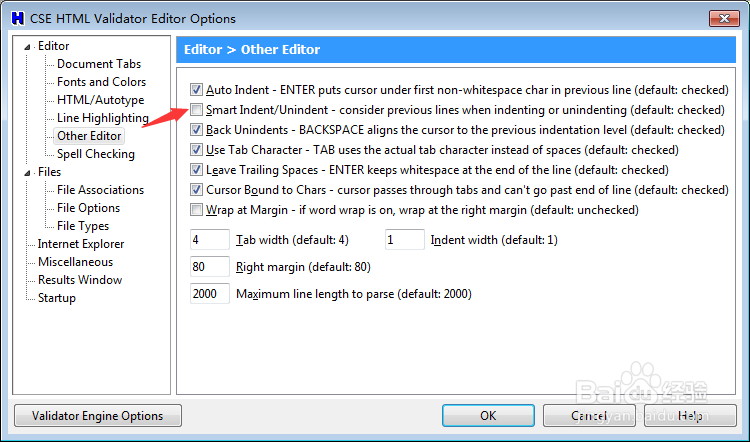Uncheck Back Unindents checkbox
The height and width of the screenshot is (442, 750).
click(x=197, y=130)
